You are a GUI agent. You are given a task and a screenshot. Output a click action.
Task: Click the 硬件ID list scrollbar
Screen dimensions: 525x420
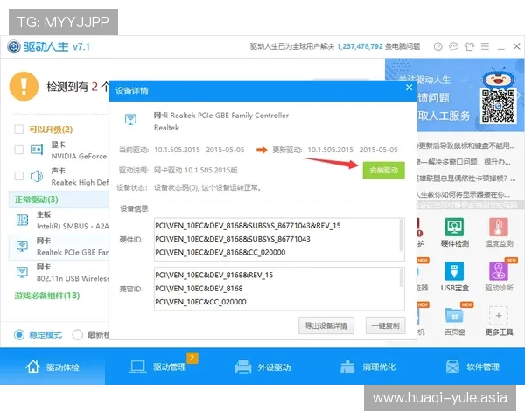(401, 235)
